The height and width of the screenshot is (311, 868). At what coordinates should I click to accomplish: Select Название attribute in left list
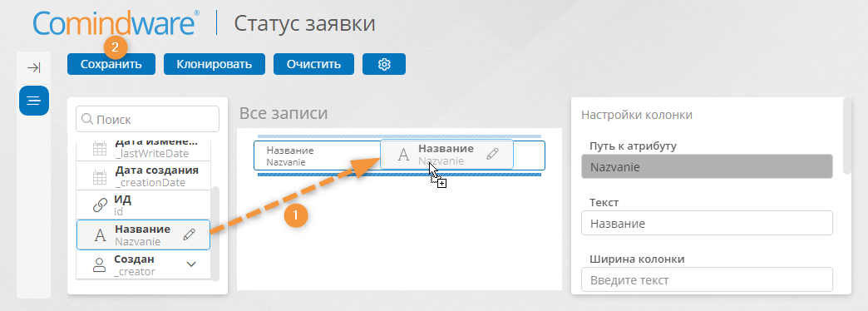pyautogui.click(x=143, y=234)
